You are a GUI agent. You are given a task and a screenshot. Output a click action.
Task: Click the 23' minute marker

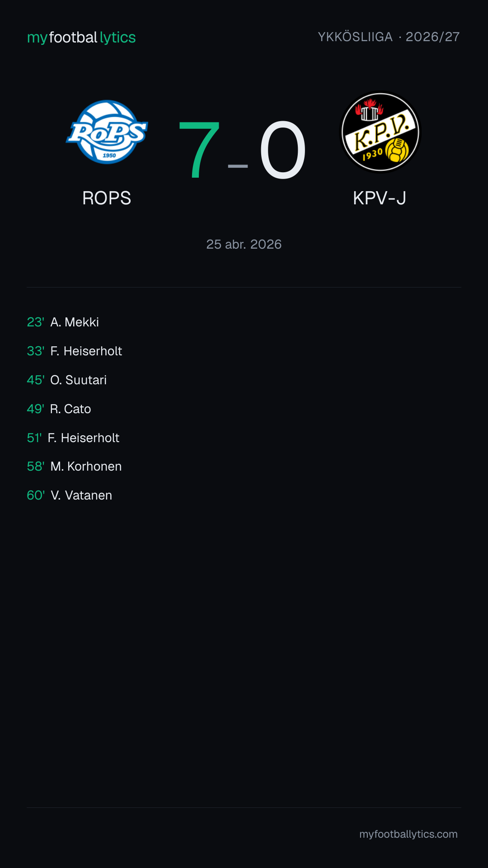[x=36, y=322]
